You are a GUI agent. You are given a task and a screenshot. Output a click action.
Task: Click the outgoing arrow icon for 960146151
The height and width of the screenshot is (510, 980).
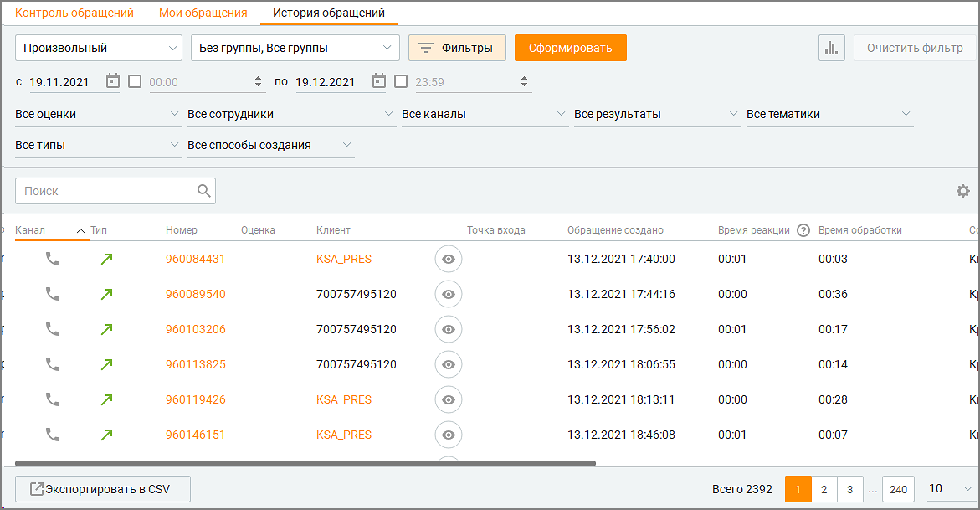107,435
